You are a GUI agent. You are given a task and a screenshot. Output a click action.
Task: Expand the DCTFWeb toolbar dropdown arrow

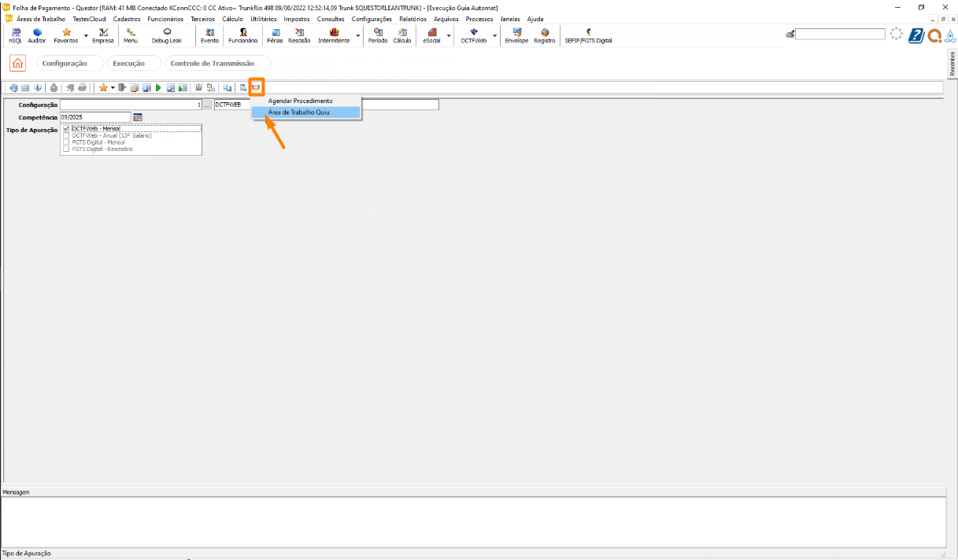coord(495,36)
